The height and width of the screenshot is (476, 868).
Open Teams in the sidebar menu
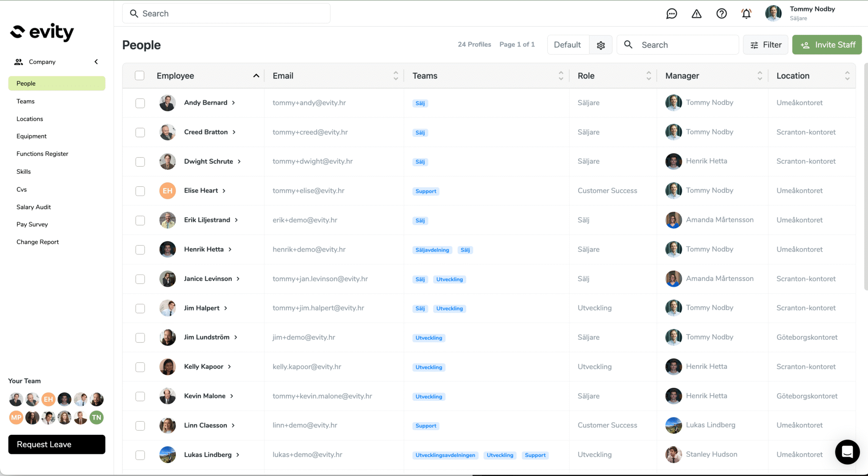pyautogui.click(x=25, y=101)
